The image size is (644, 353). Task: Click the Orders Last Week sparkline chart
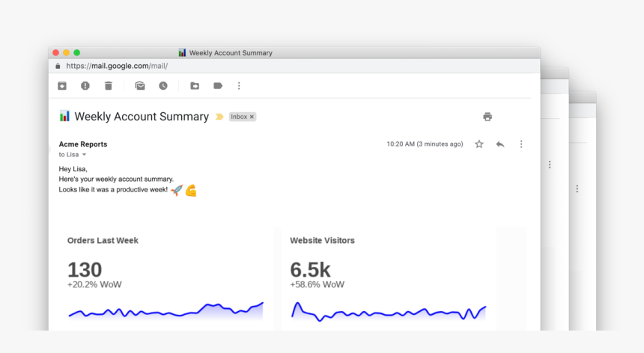coord(166,311)
